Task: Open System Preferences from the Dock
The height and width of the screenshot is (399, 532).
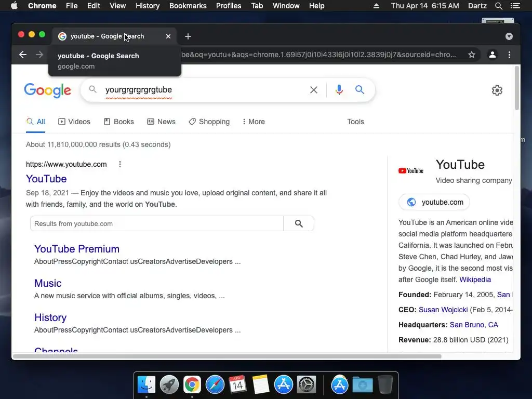Action: tap(307, 385)
